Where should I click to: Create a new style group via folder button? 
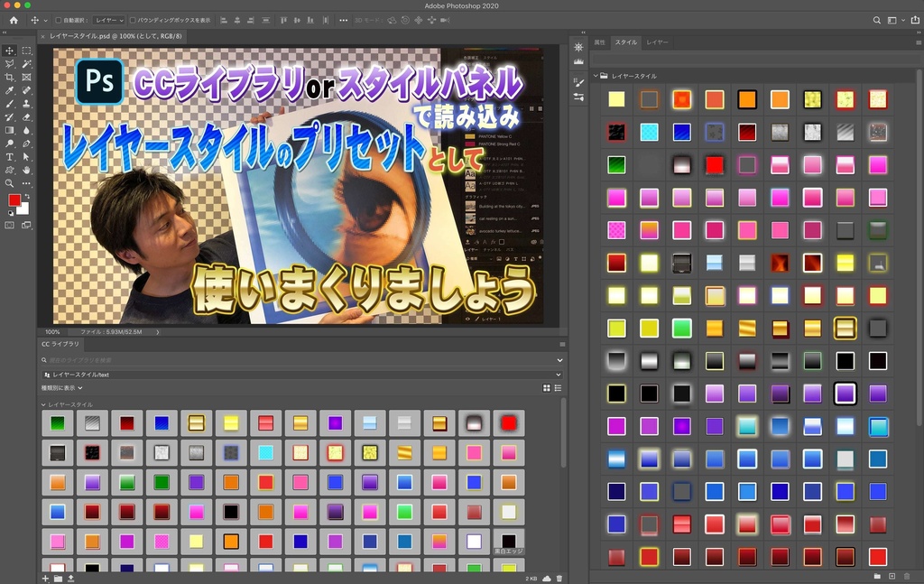coord(876,576)
